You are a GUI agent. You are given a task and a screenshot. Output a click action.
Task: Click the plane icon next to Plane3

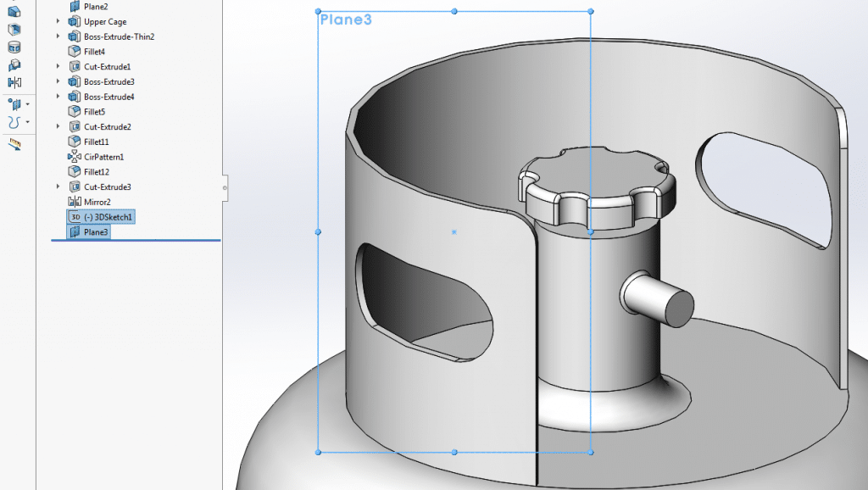tap(74, 231)
